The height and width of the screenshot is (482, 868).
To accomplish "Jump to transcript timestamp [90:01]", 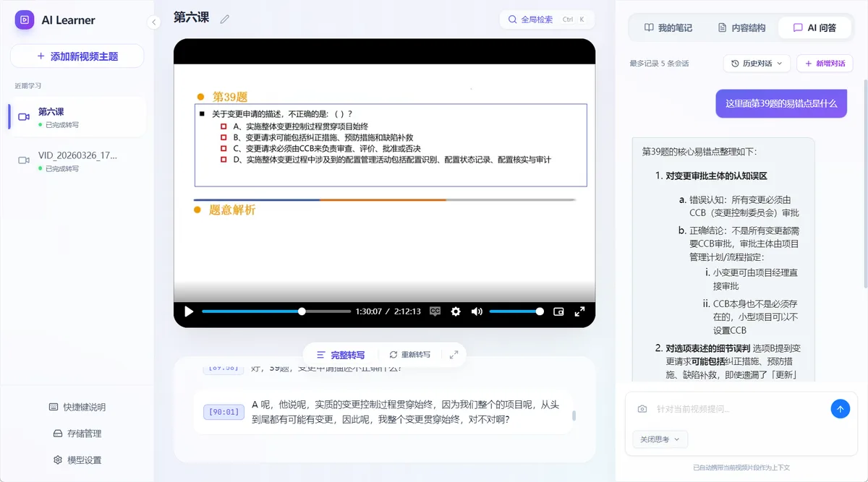I will pos(224,412).
